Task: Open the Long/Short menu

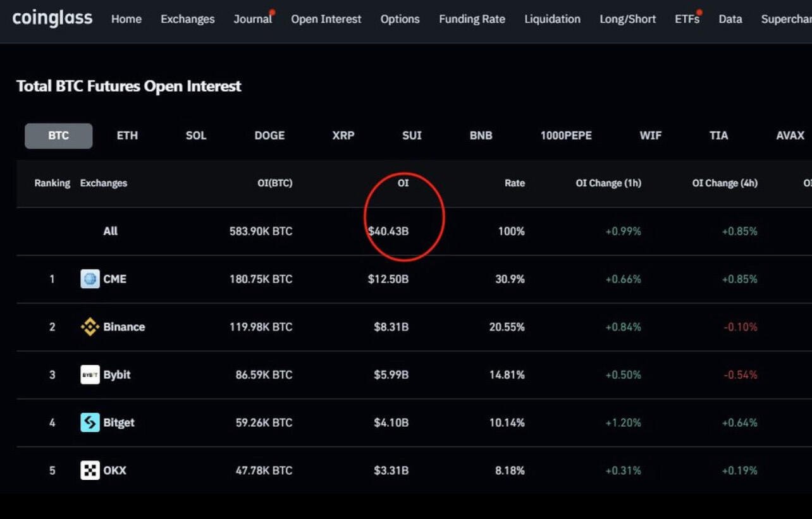Action: [628, 19]
